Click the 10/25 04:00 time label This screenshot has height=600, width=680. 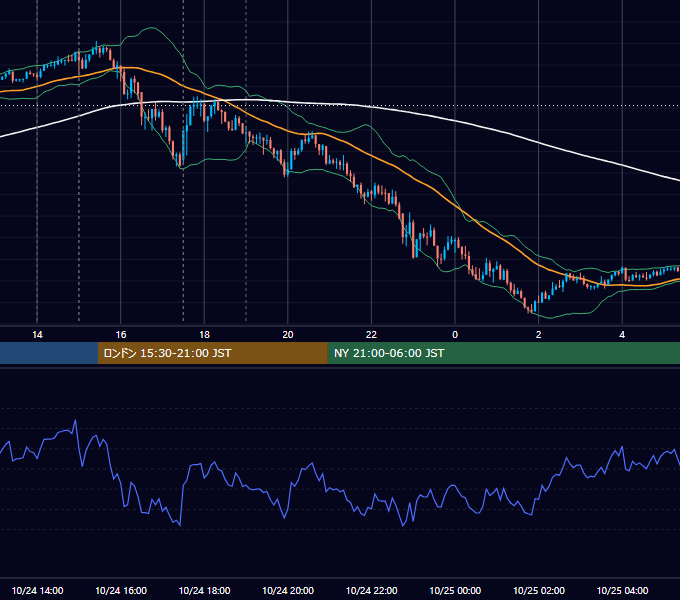pos(622,590)
